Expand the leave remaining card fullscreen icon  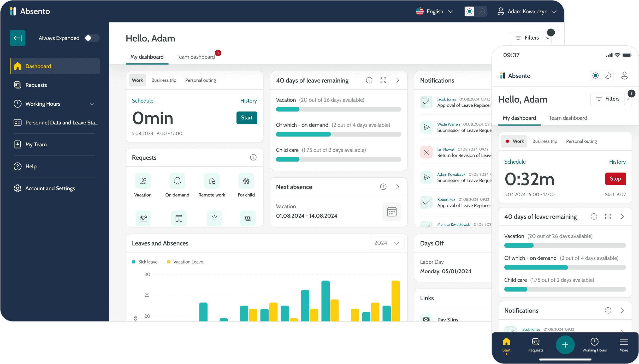383,80
